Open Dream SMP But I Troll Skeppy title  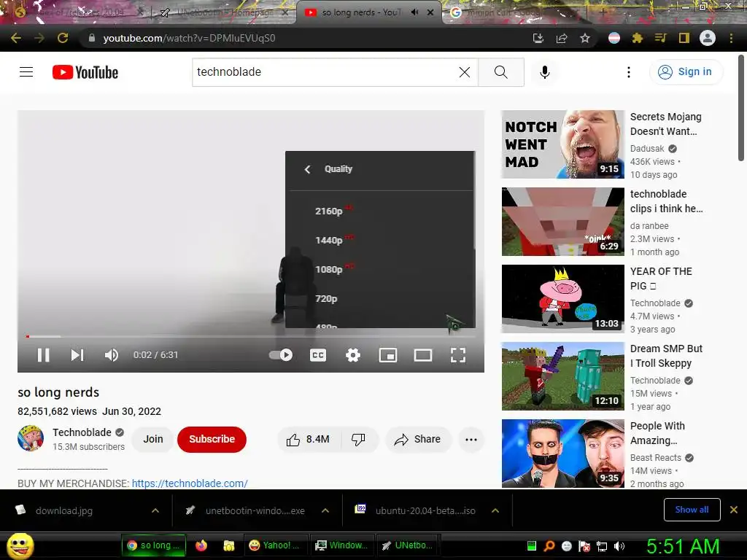coord(666,356)
